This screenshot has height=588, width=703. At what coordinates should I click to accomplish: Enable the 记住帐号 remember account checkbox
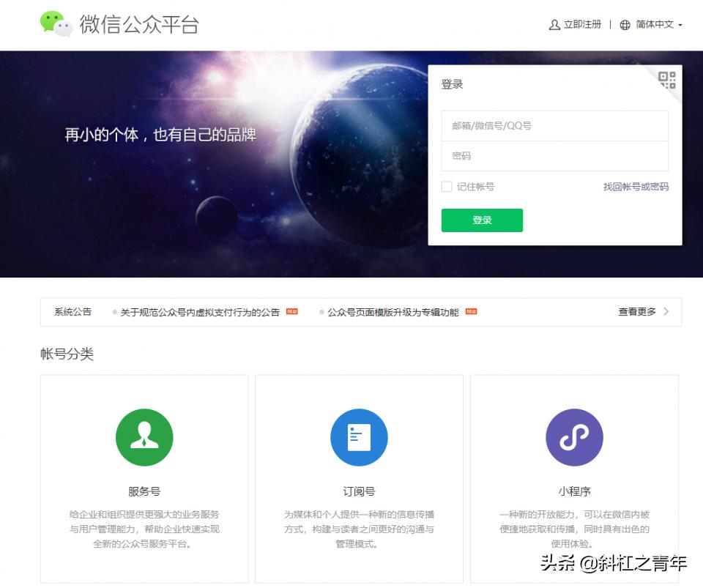[447, 187]
